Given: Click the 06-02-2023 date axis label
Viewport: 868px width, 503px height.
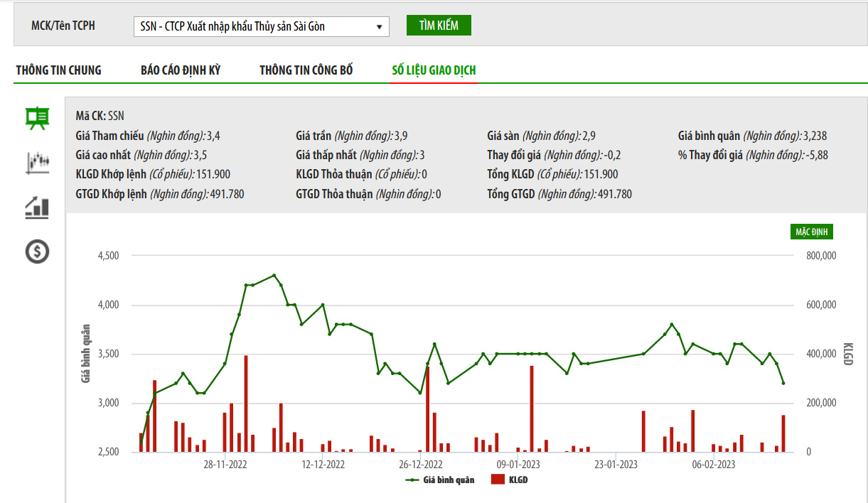Looking at the screenshot, I should (714, 465).
